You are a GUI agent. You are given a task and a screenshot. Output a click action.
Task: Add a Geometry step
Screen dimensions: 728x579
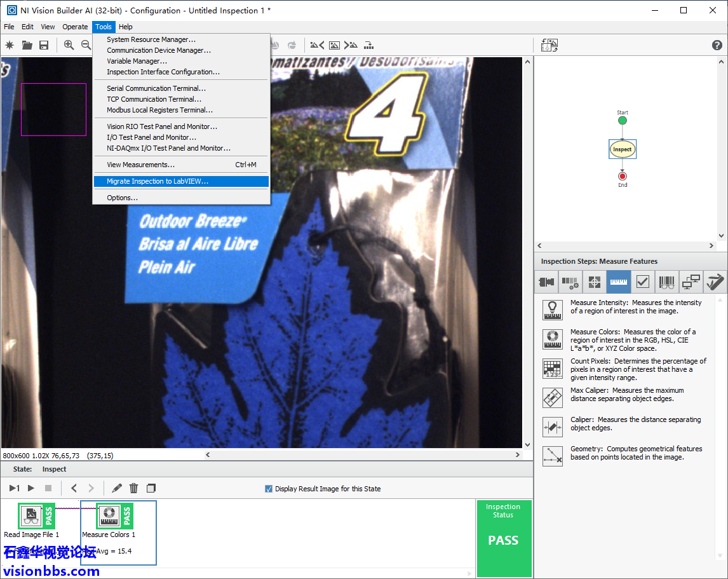coord(553,456)
